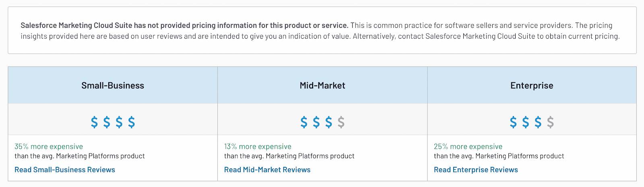Open Read Enterprise Reviews link
This screenshot has width=644, height=187.
[476, 170]
